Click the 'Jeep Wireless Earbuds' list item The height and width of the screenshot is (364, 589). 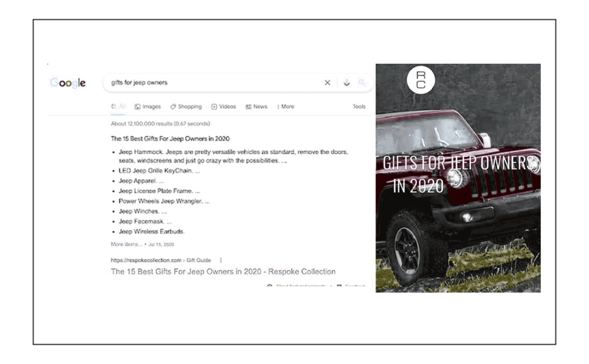151,232
